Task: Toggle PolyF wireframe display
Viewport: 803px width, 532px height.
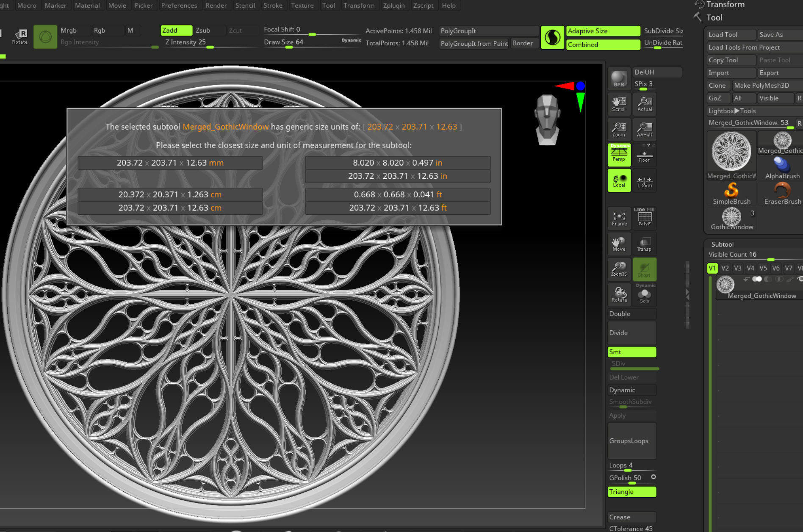Action: [x=644, y=218]
